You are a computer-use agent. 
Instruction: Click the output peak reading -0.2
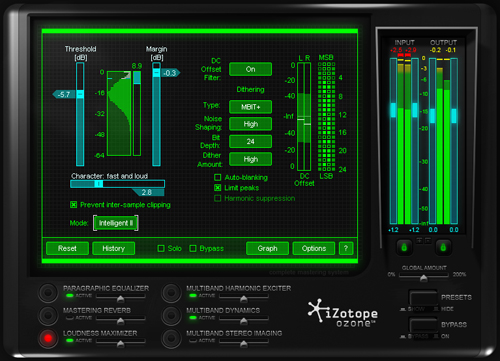coord(435,50)
